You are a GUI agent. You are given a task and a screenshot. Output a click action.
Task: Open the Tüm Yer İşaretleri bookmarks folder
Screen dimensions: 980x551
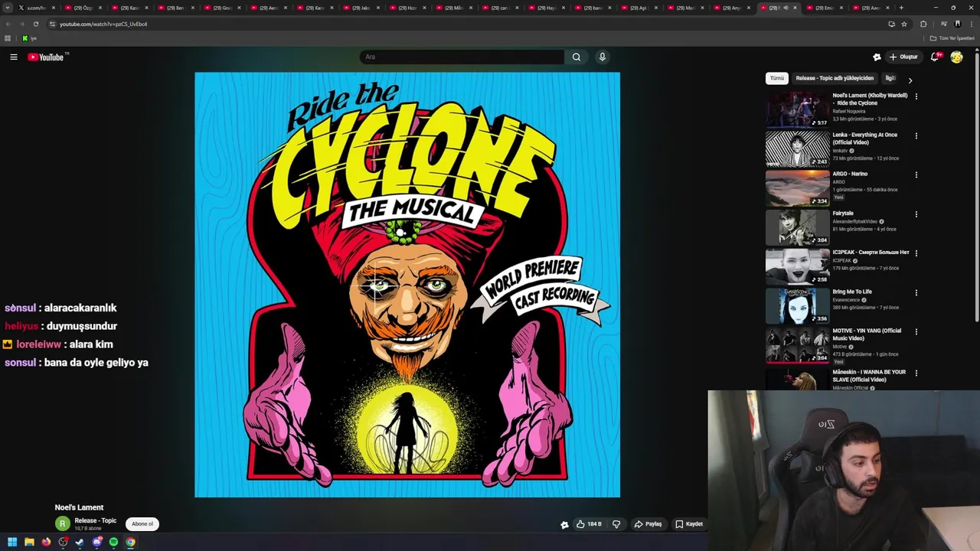(952, 38)
